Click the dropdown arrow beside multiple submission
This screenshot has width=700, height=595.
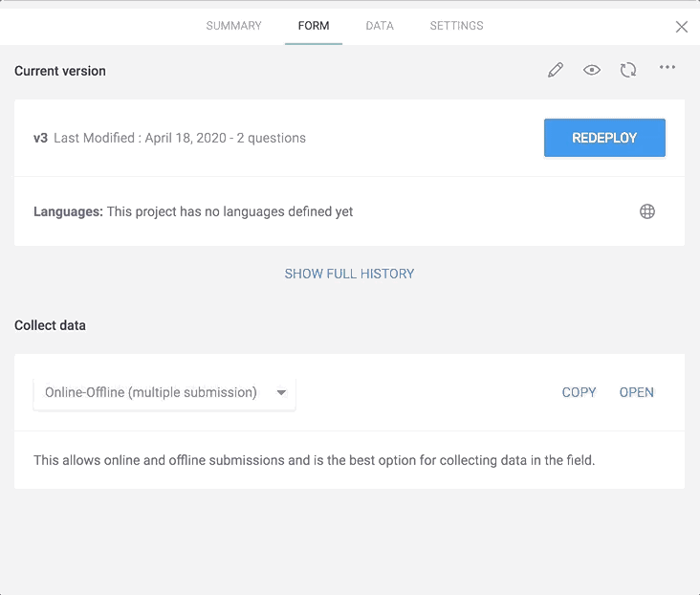click(281, 392)
